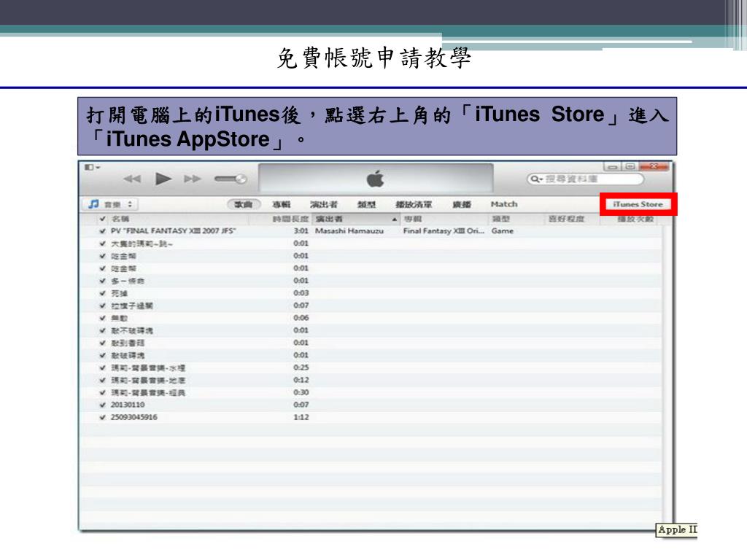747x560 pixels.
Task: Click the iTunes Store button
Action: coord(638,204)
